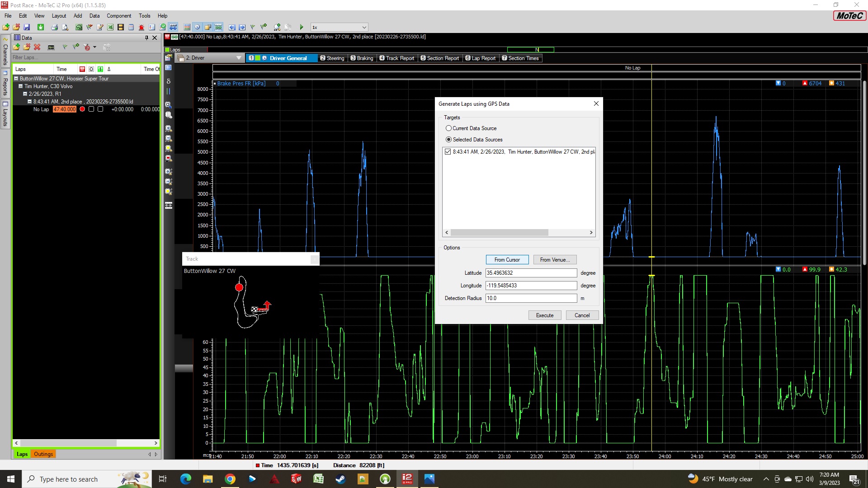Click the green '1' overlay column header
This screenshot has height=488, width=868.
click(100, 69)
